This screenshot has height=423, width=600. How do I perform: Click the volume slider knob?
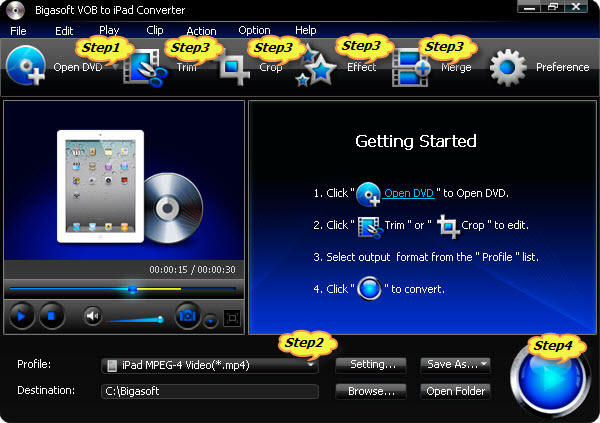[161, 319]
